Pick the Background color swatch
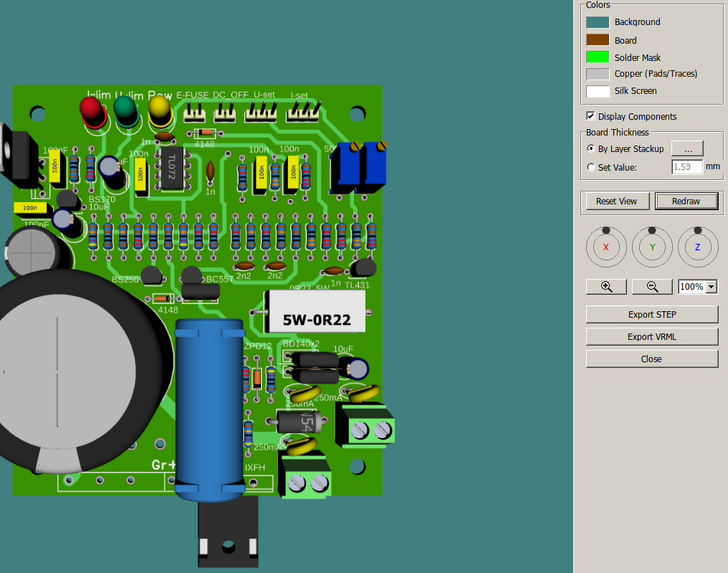 click(x=598, y=22)
